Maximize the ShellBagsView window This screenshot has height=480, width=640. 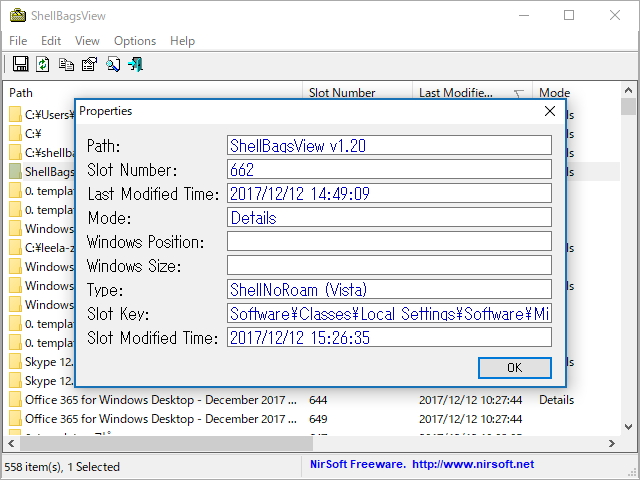(x=569, y=15)
